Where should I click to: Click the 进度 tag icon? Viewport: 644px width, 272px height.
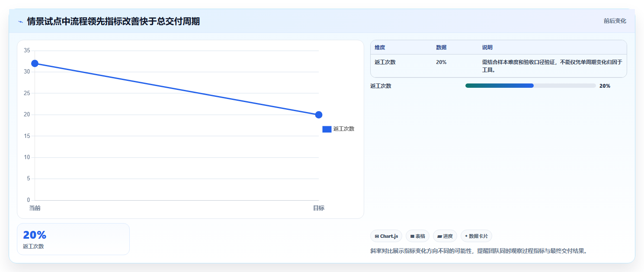click(439, 237)
